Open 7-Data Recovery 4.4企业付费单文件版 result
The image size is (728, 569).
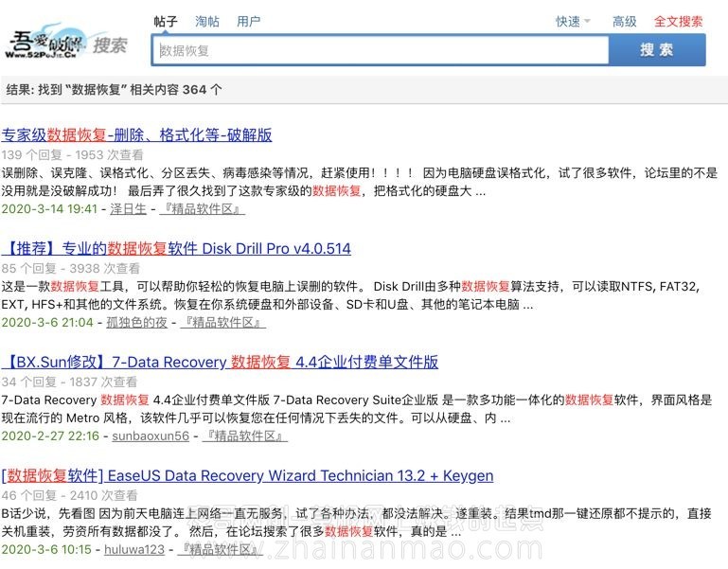click(220, 362)
